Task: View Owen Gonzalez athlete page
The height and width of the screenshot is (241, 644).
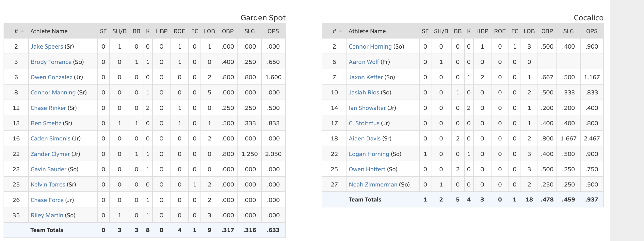Action: [51, 77]
